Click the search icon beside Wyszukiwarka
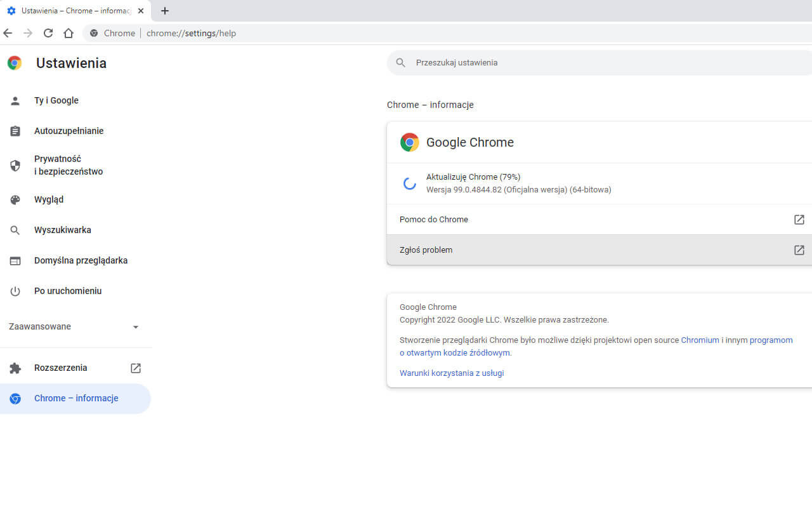The height and width of the screenshot is (508, 812). tap(15, 230)
